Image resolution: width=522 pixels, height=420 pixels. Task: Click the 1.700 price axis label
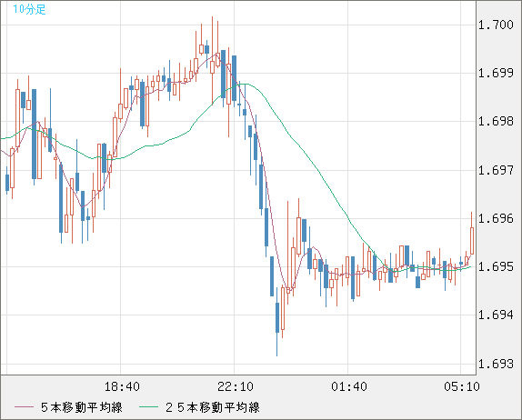496,25
